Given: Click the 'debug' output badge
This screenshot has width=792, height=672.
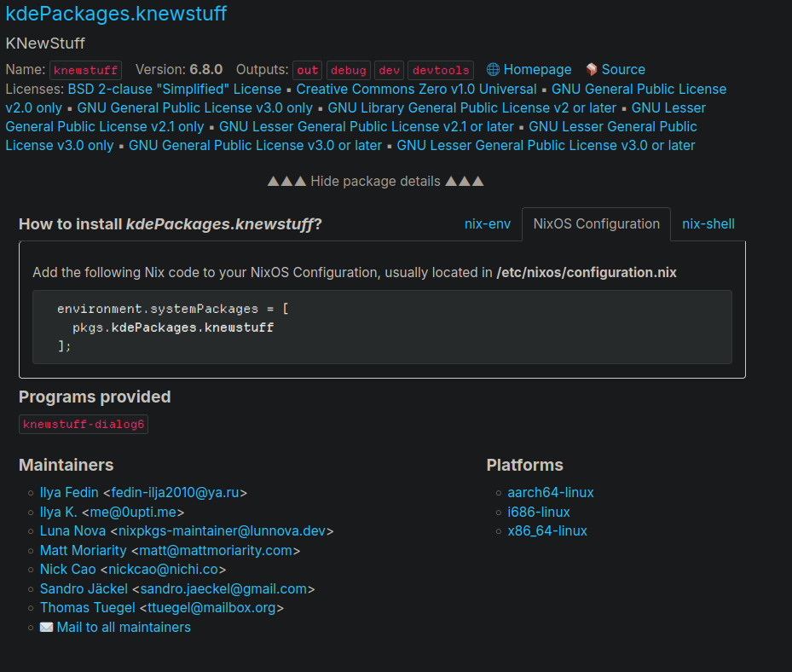Looking at the screenshot, I should (x=349, y=70).
